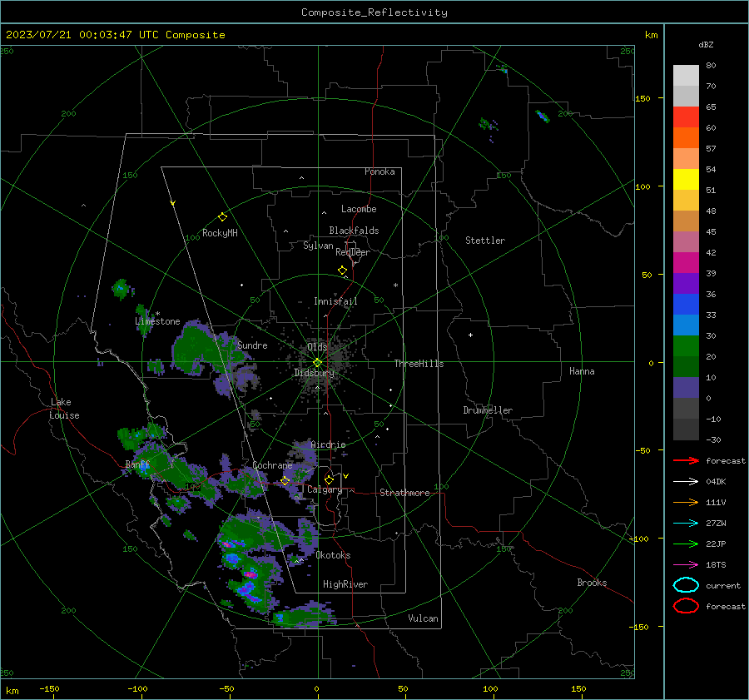
Task: Click the white 04DK arrow icon
Action: point(686,482)
